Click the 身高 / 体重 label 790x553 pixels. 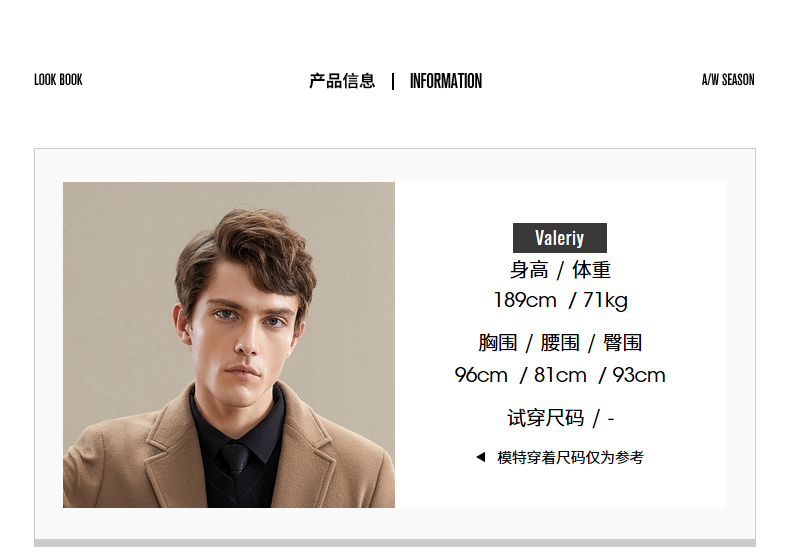(560, 270)
